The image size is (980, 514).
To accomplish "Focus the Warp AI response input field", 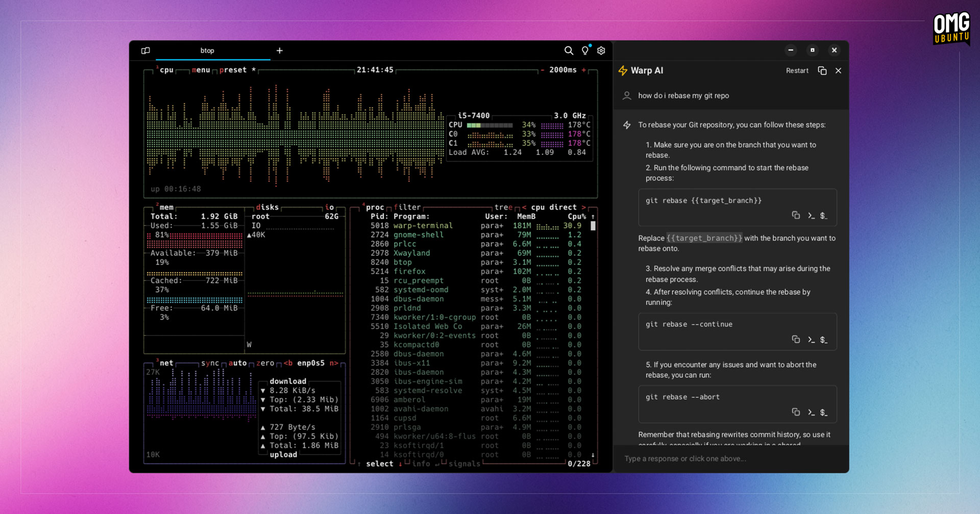I will click(731, 459).
